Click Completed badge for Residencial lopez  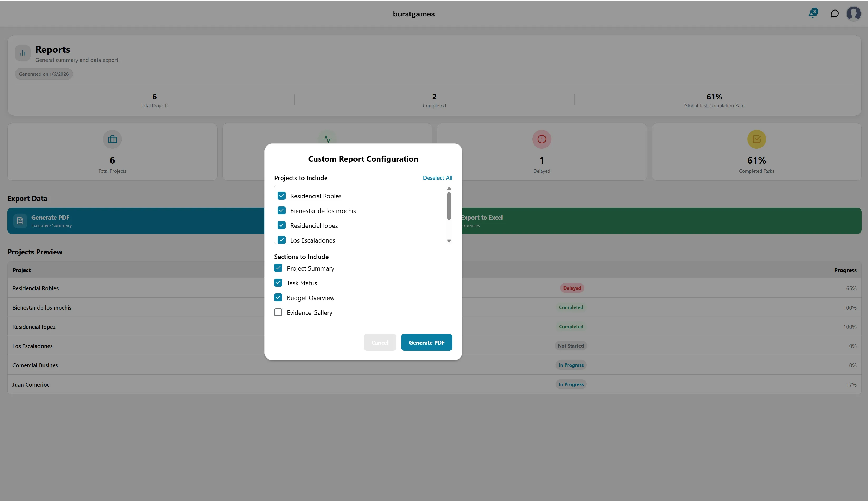(x=571, y=326)
